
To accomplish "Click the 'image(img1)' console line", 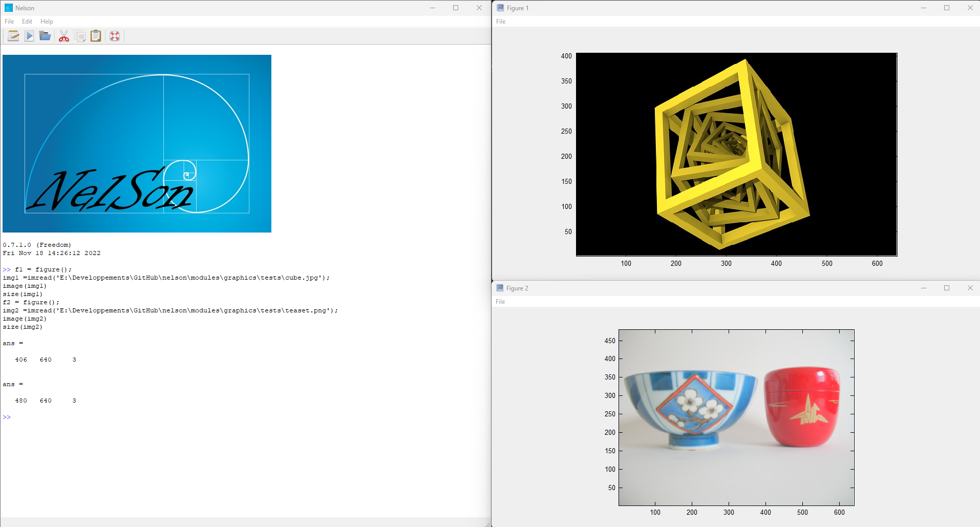I will [x=25, y=286].
